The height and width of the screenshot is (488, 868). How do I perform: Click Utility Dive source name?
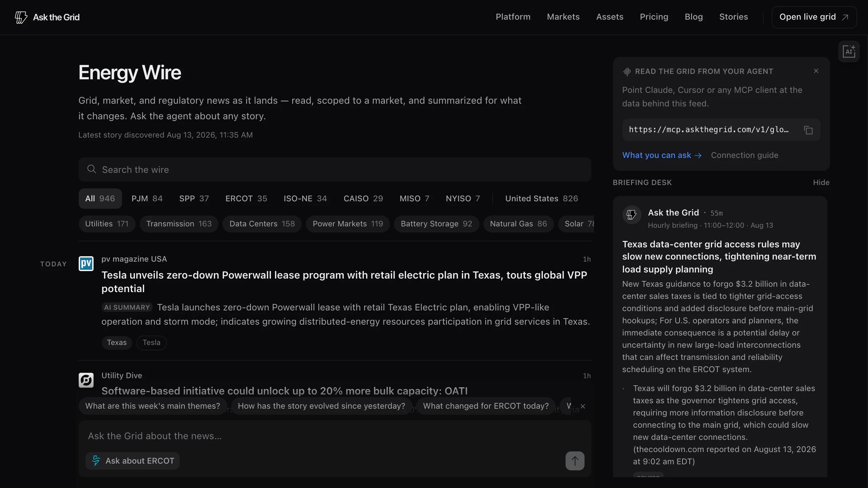(x=122, y=375)
